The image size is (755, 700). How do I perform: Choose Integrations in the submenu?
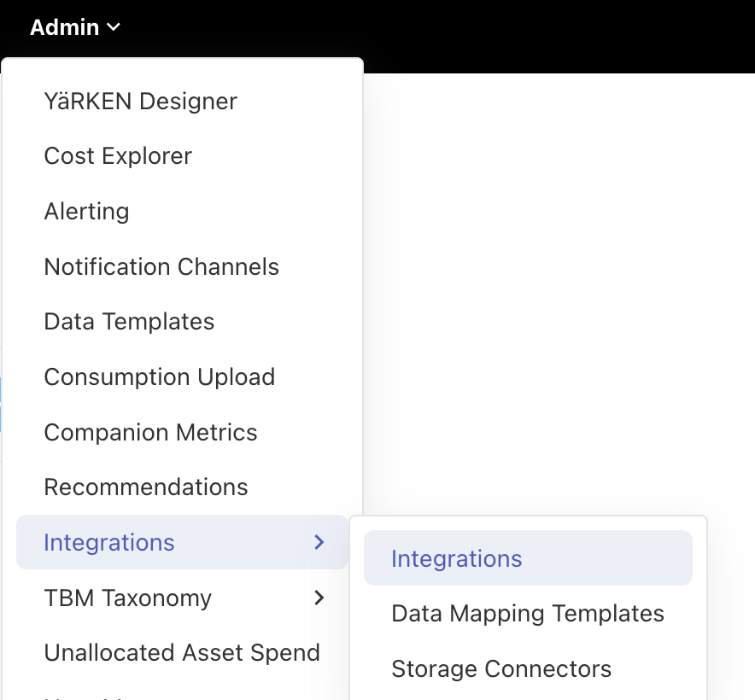[x=456, y=558]
